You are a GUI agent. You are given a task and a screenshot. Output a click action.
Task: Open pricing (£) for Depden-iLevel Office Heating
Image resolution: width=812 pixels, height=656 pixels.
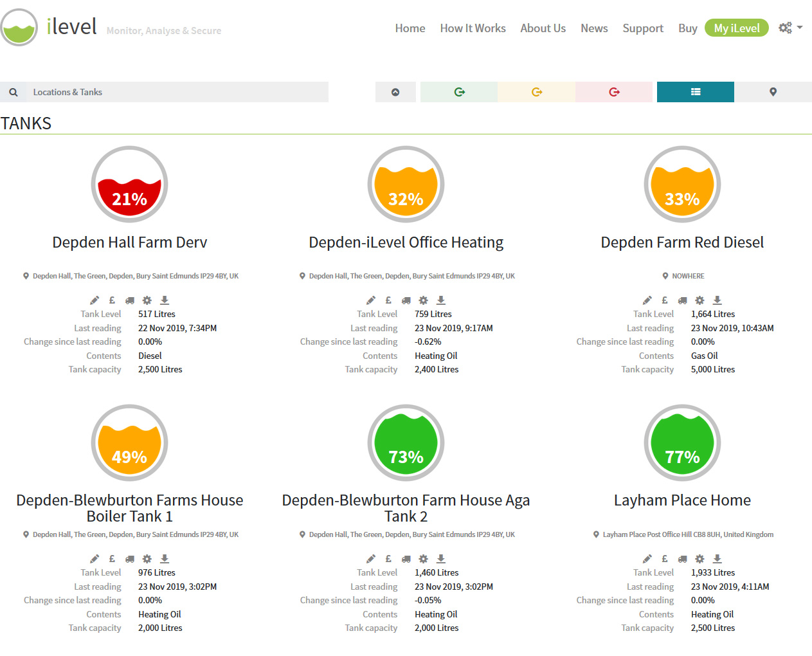(x=388, y=300)
